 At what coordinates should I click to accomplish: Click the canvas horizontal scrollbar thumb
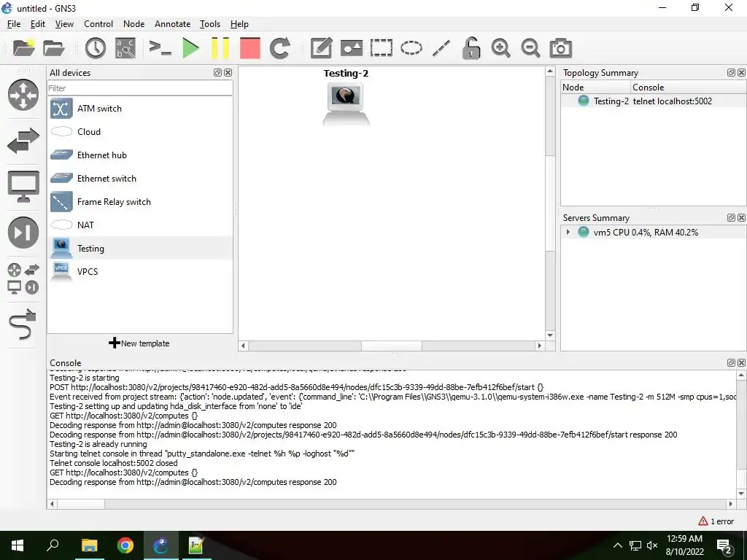tap(391, 346)
